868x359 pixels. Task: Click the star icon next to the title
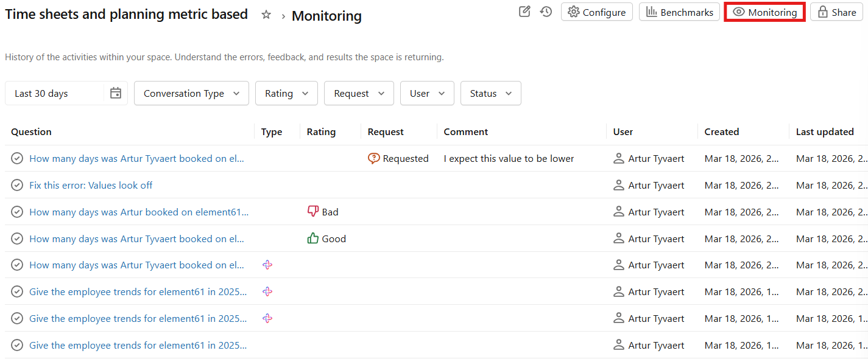[266, 15]
